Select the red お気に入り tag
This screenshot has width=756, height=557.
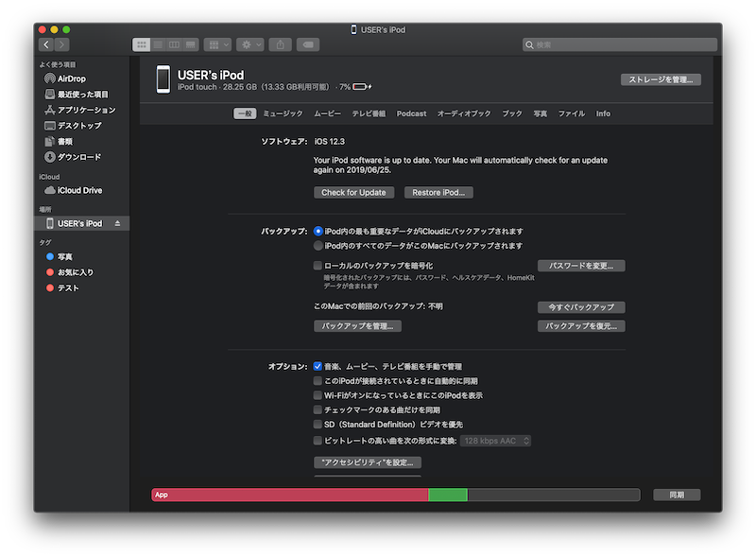click(82, 272)
